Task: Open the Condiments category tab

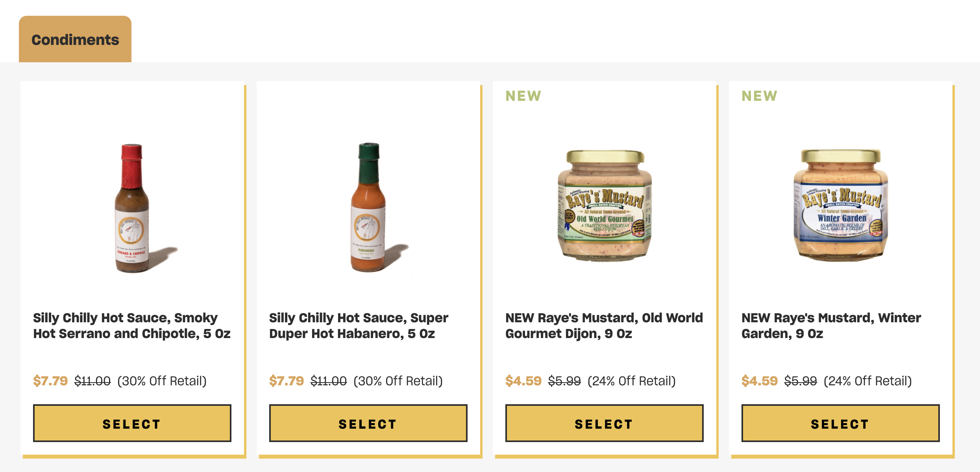Action: (x=75, y=40)
